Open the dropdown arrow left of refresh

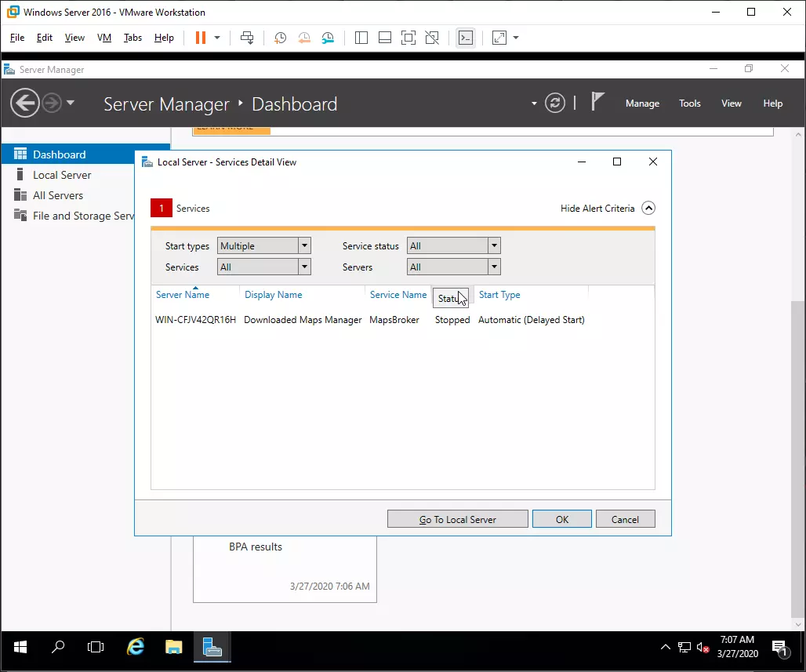pos(534,104)
